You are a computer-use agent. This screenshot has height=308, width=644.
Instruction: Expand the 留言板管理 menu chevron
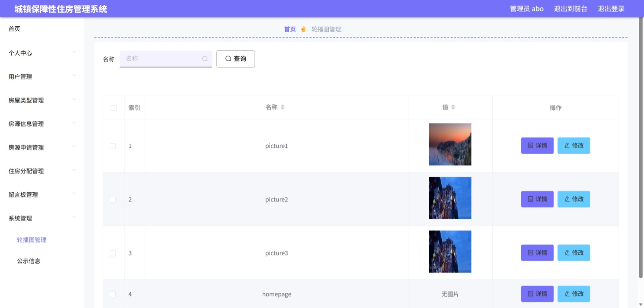click(x=74, y=193)
